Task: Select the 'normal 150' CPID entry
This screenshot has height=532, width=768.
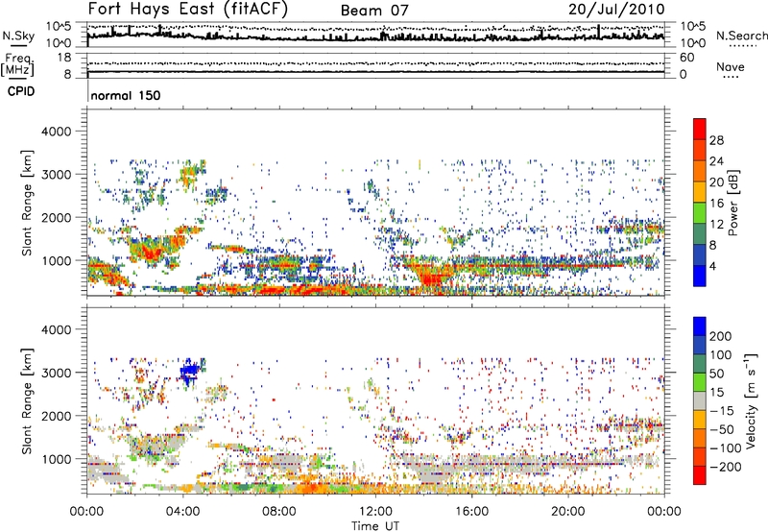Action: coord(126,95)
